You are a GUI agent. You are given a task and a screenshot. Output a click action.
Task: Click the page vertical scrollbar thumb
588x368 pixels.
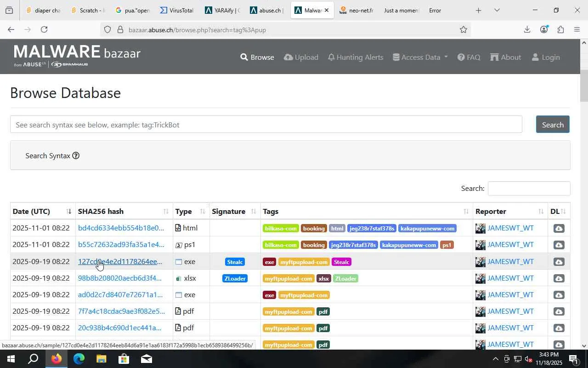coord(584,86)
